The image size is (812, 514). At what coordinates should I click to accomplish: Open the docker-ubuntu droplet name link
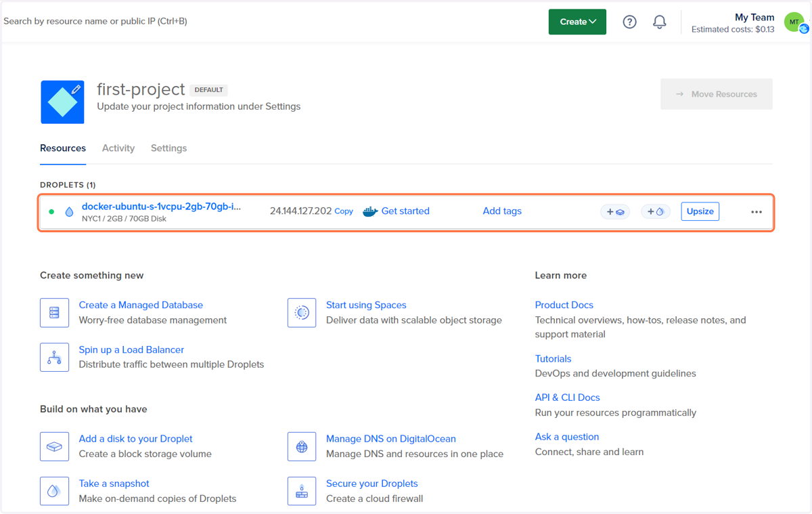[x=161, y=207]
